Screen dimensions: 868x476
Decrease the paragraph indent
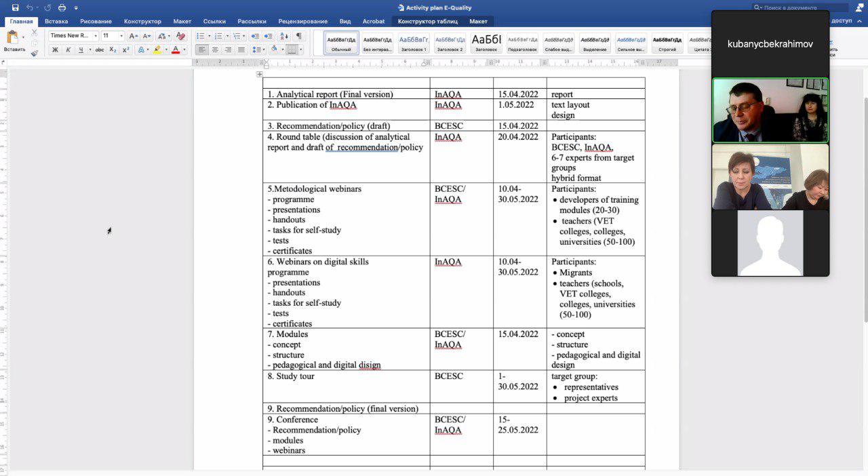pos(255,36)
